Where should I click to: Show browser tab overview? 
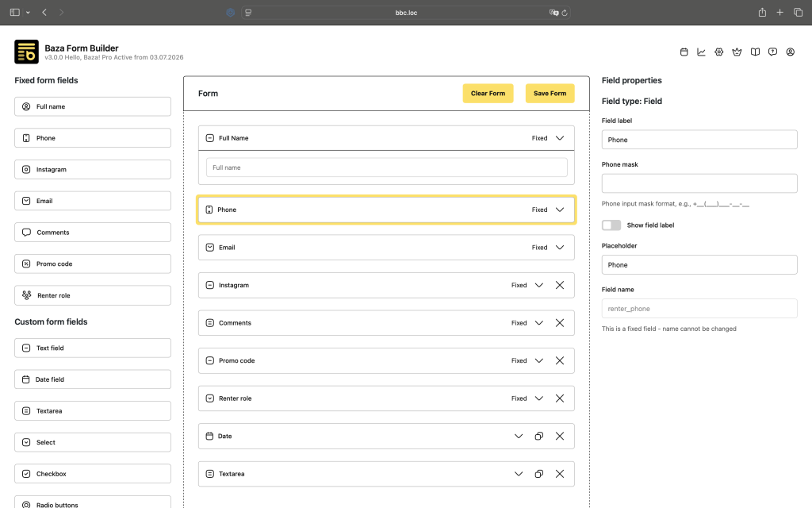pyautogui.click(x=798, y=13)
